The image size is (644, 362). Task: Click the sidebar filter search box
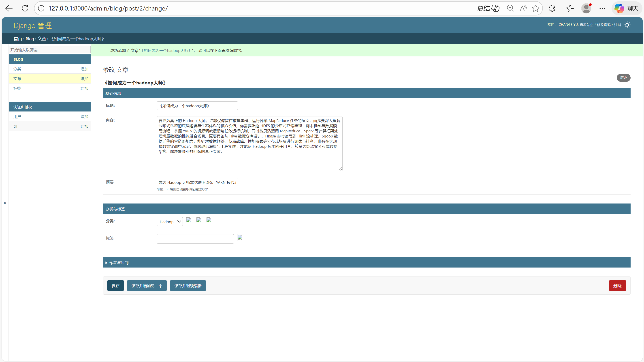pyautogui.click(x=49, y=50)
